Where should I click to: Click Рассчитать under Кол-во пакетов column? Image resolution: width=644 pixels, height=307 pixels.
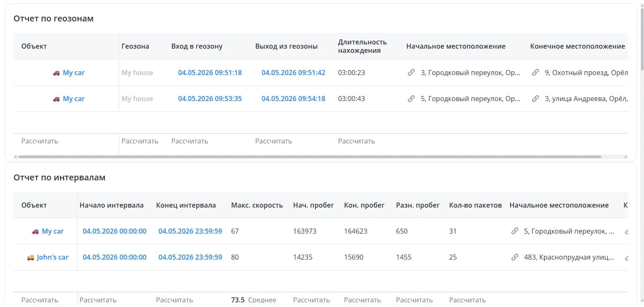(467, 300)
